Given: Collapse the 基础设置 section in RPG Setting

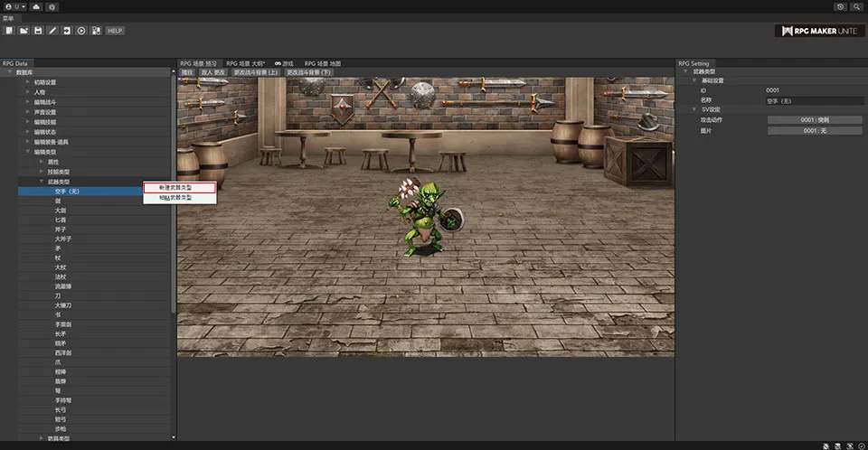Looking at the screenshot, I should 695,80.
